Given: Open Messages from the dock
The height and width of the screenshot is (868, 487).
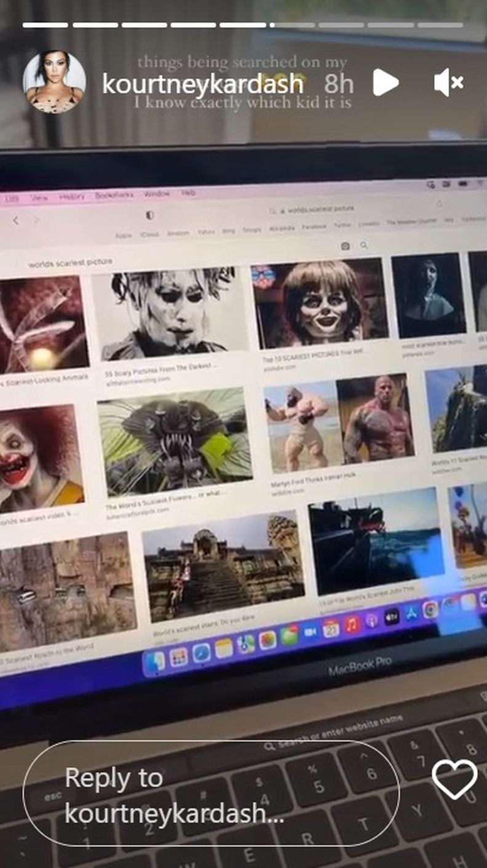Looking at the screenshot, I should point(289,635).
